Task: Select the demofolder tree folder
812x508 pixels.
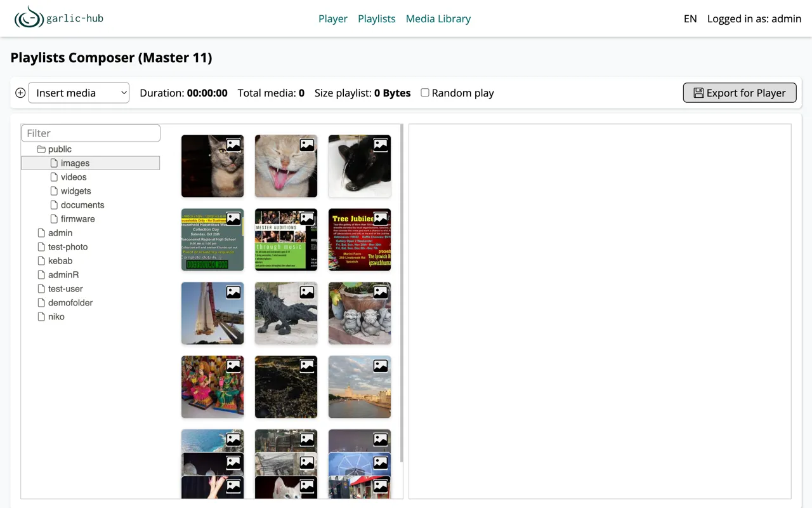Action: coord(70,303)
